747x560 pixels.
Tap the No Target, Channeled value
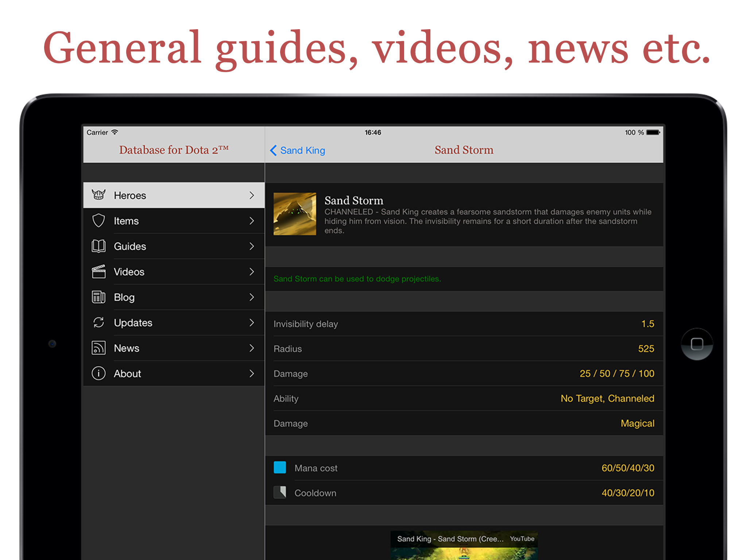pos(607,398)
